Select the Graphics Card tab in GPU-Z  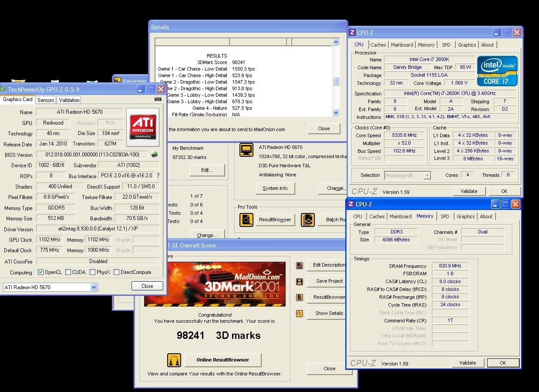tap(17, 99)
